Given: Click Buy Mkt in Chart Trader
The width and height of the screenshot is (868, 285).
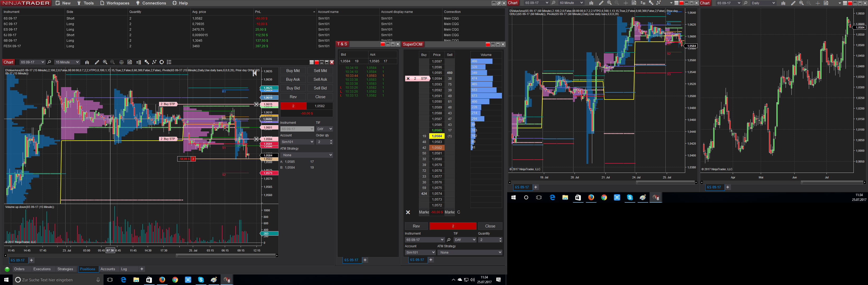Looking at the screenshot, I should coord(293,71).
